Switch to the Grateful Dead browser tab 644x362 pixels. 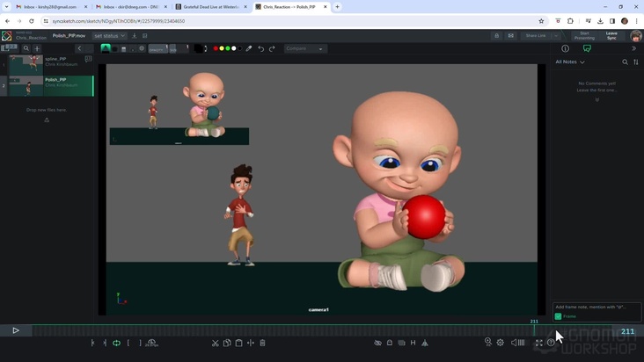click(x=210, y=7)
